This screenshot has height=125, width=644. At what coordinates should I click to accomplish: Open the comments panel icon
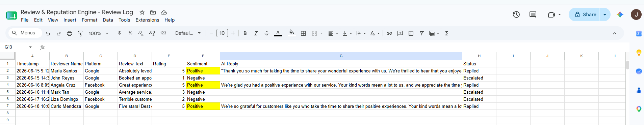[533, 14]
